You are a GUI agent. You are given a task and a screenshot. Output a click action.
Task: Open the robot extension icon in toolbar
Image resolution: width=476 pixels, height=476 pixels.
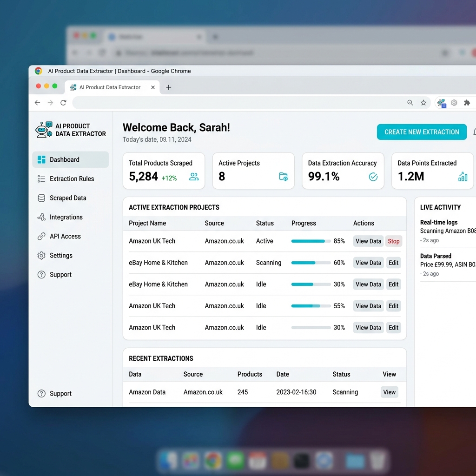(442, 103)
